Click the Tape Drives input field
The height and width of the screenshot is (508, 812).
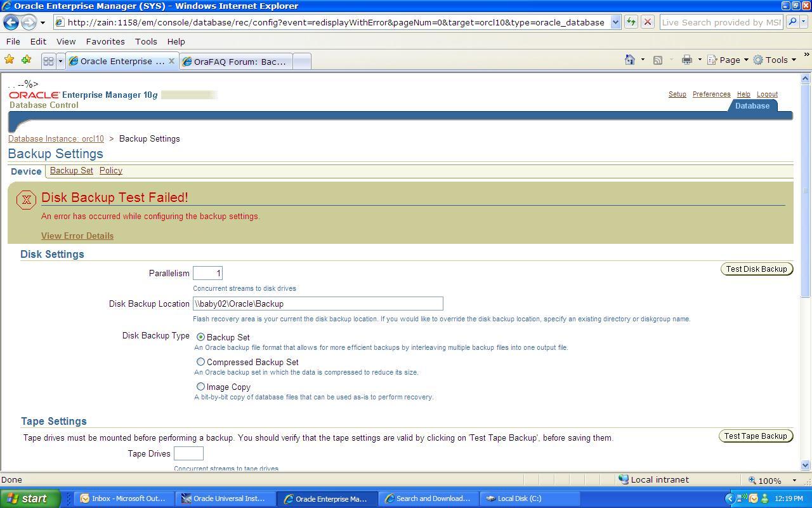click(188, 453)
